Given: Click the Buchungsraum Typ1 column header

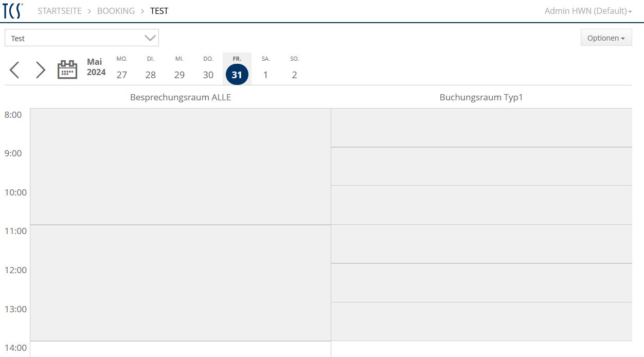Looking at the screenshot, I should coord(481,97).
